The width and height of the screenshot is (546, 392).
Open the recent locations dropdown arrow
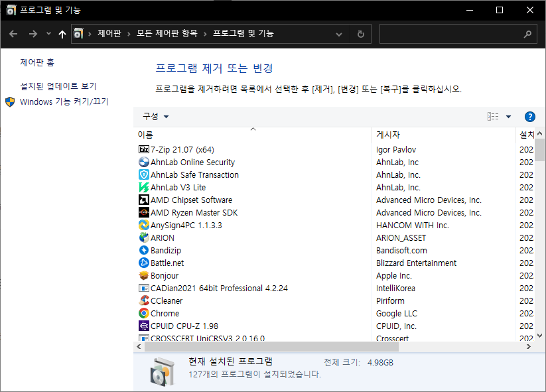48,34
